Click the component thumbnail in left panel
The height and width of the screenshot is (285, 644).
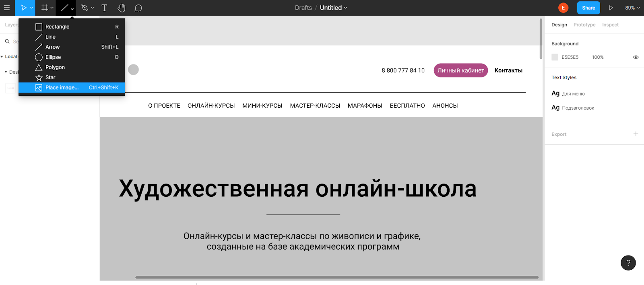10,88
